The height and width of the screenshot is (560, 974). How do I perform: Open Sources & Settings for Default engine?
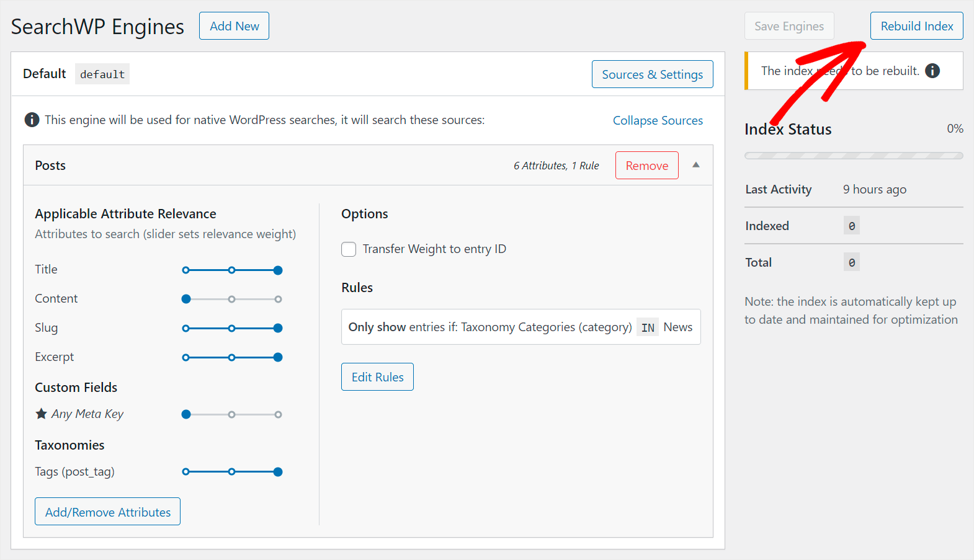(x=652, y=74)
